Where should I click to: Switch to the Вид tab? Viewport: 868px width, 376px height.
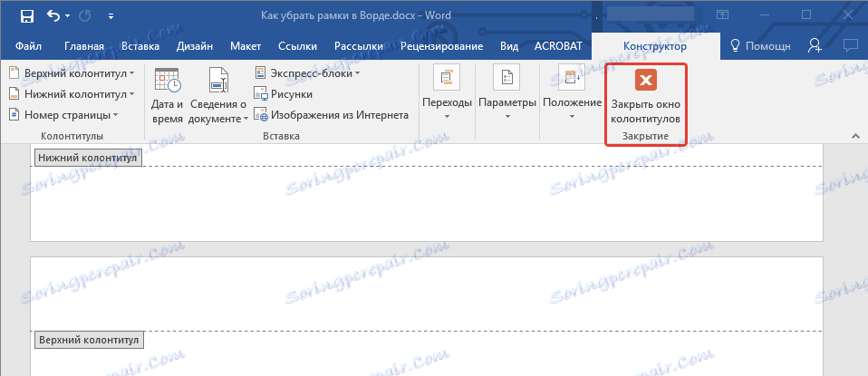[x=509, y=46]
